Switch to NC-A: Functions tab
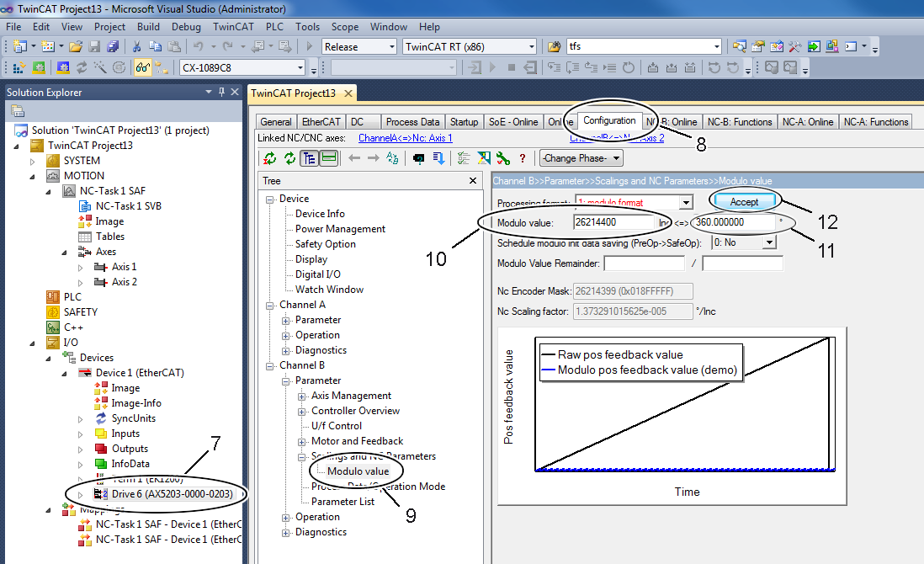Viewport: 924px width, 564px height. (x=876, y=121)
